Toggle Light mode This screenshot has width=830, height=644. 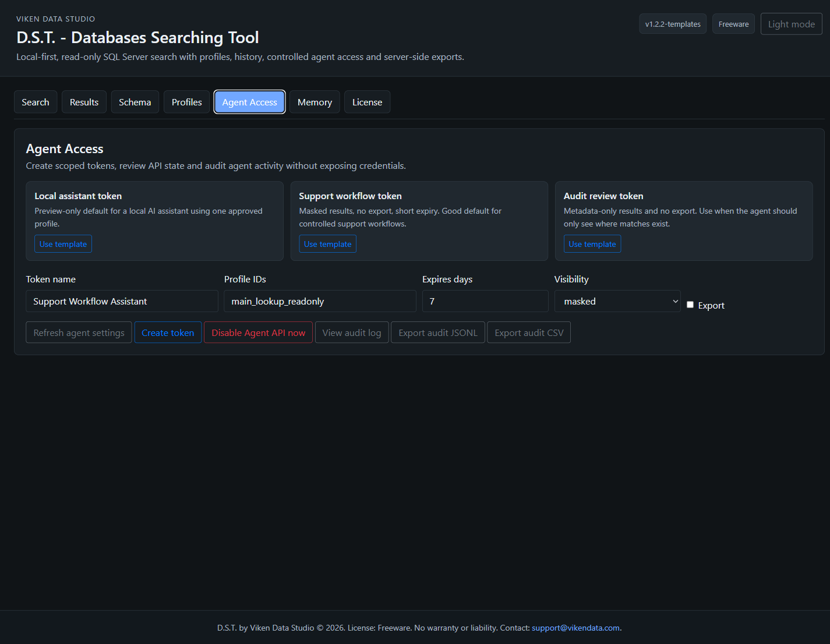point(791,24)
